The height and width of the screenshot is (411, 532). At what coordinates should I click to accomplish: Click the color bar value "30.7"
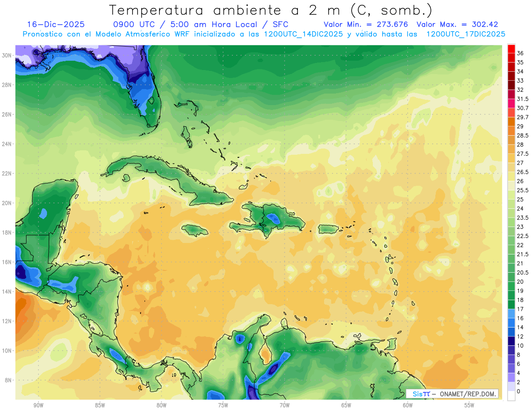coord(523,108)
